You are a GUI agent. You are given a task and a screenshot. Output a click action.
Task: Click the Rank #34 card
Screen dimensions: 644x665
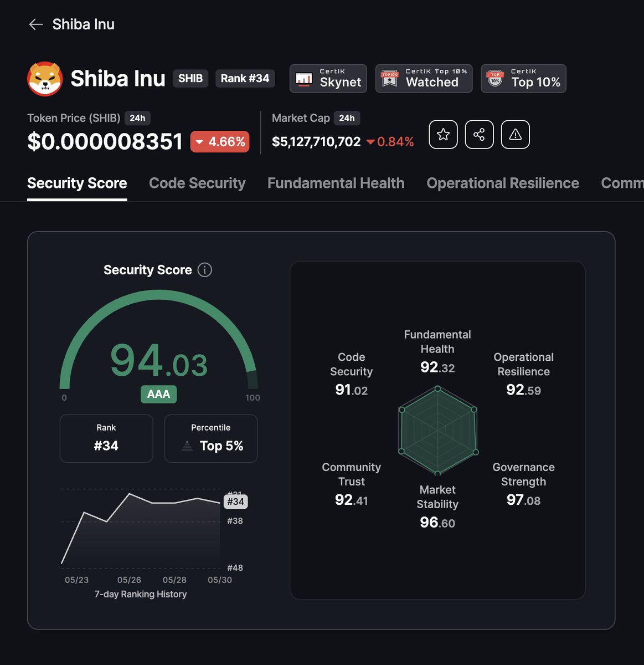106,438
